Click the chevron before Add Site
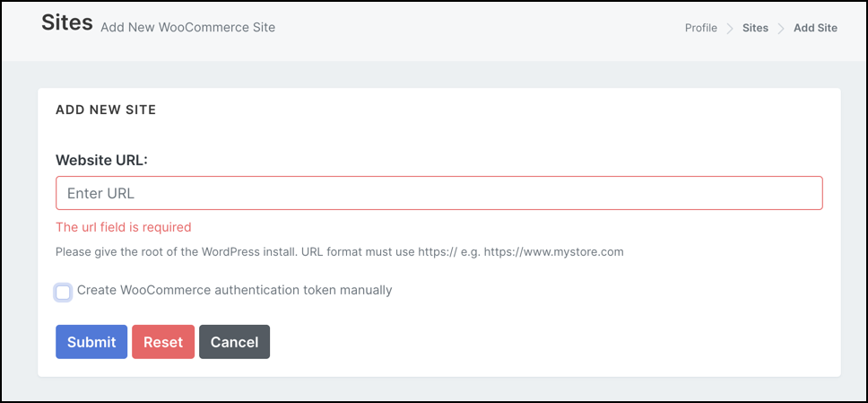 781,28
